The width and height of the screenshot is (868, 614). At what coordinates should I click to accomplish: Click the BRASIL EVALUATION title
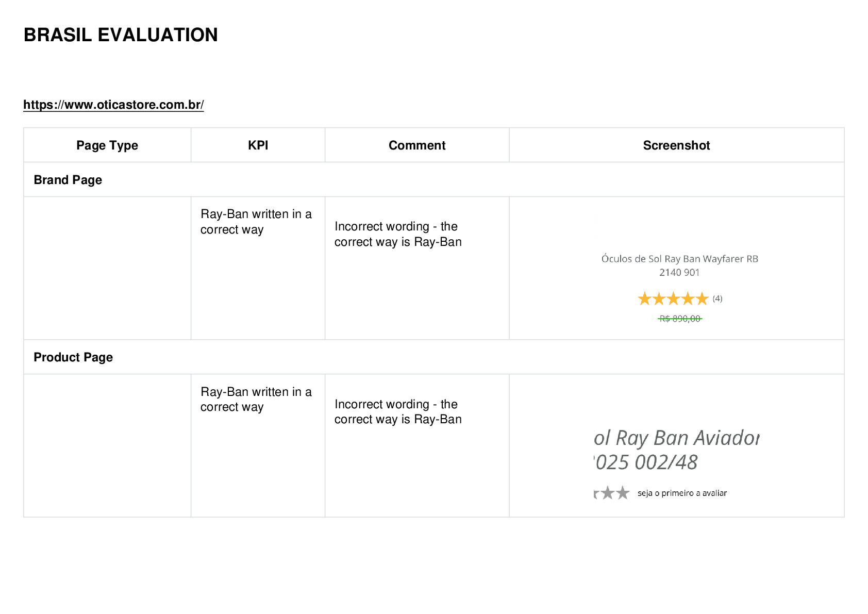pos(121,35)
